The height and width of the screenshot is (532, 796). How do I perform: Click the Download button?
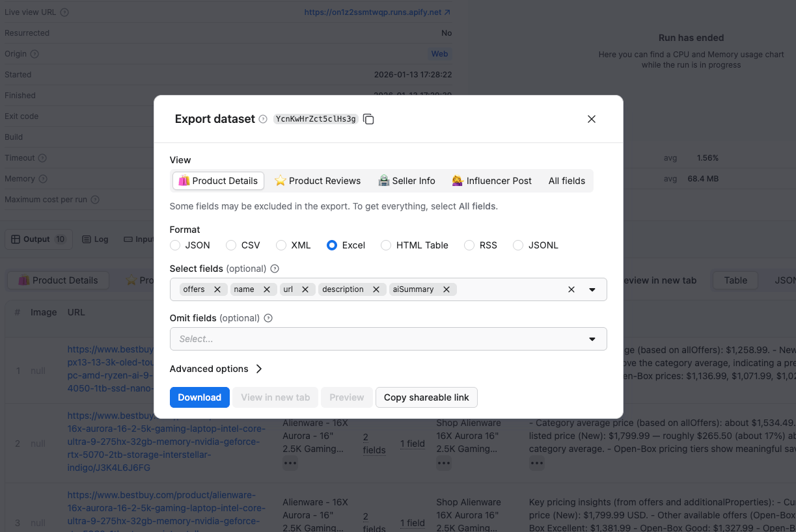pyautogui.click(x=199, y=397)
